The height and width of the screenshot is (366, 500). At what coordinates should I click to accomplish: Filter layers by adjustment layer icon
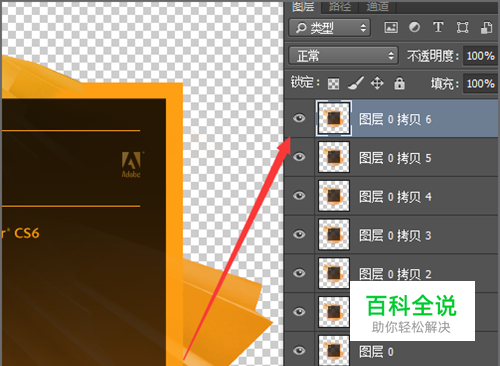click(x=414, y=27)
